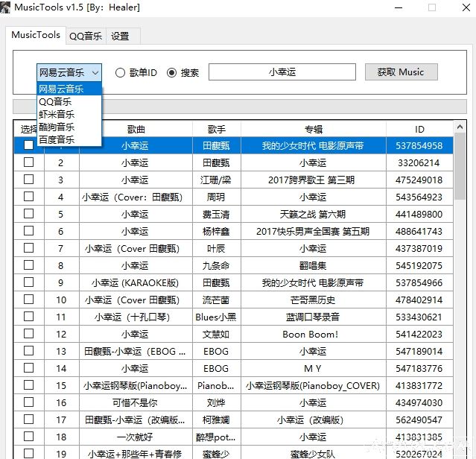Collapse the 网易云音乐 source combo box
This screenshot has height=459, width=476.
tap(69, 72)
